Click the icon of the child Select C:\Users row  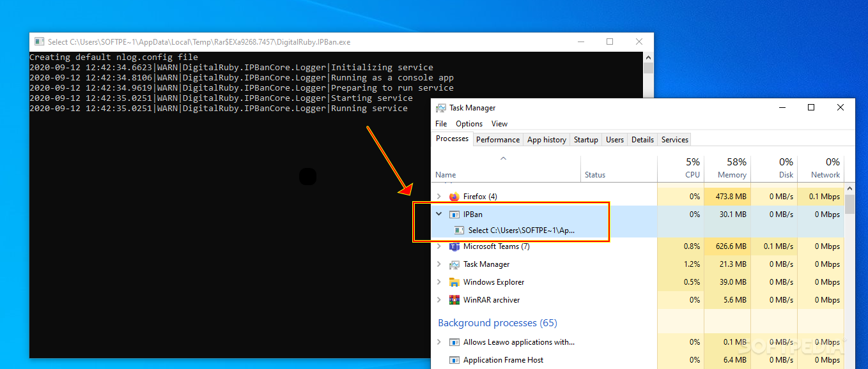[459, 230]
